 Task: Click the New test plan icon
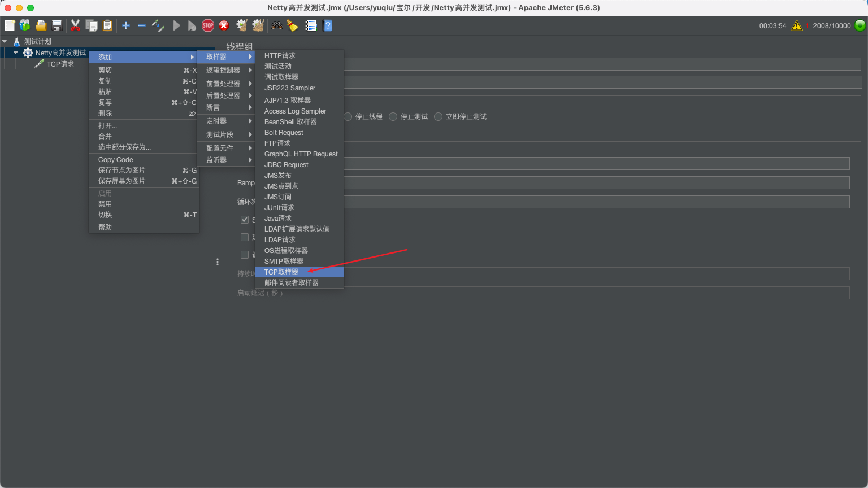tap(10, 25)
